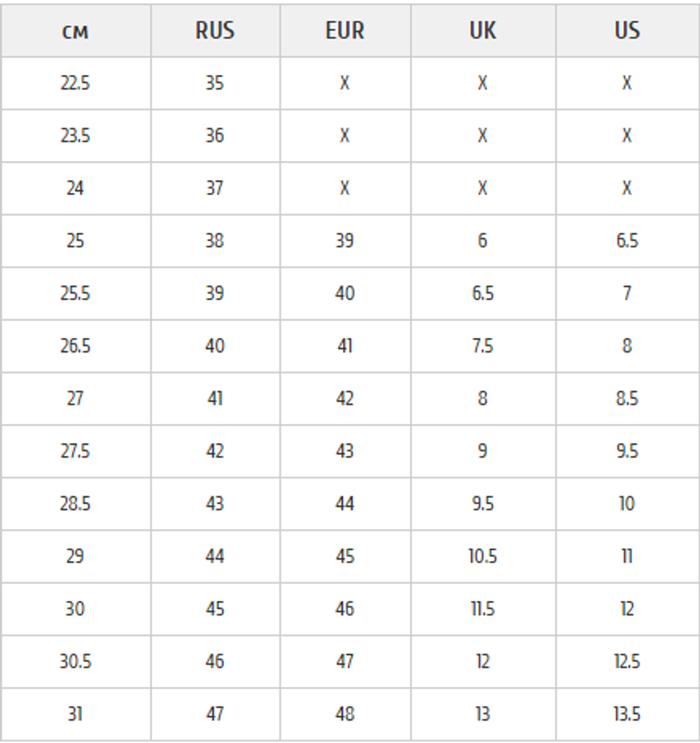Image resolution: width=700 pixels, height=743 pixels.
Task: Select UK size 7.5 cell
Action: point(482,346)
